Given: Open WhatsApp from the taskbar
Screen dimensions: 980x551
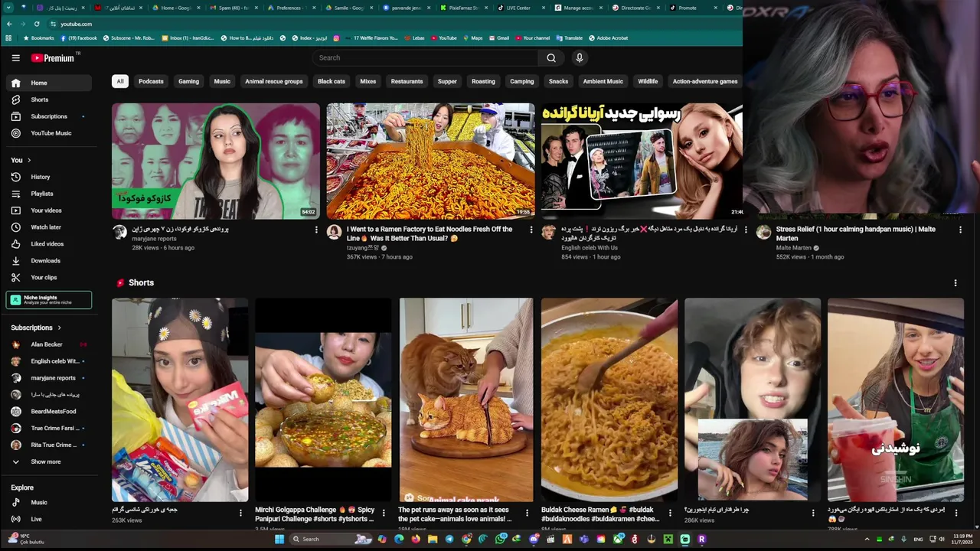Looking at the screenshot, I should 500,539.
